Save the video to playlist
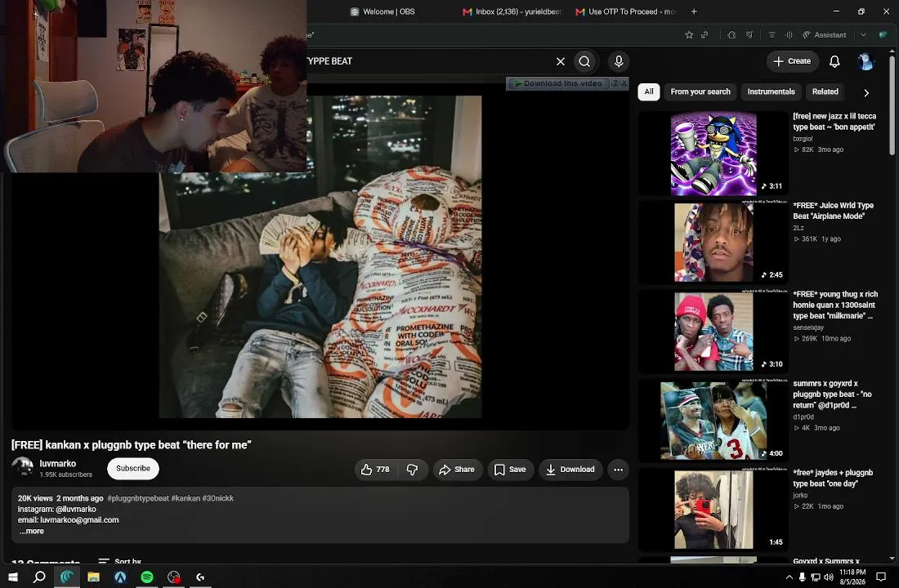Screen dimensions: 899x588 pos(510,470)
